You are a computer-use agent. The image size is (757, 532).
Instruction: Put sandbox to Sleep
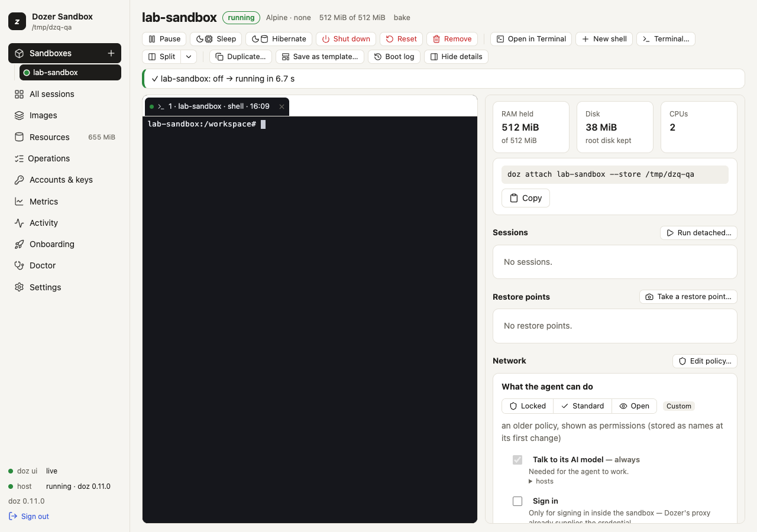(216, 39)
